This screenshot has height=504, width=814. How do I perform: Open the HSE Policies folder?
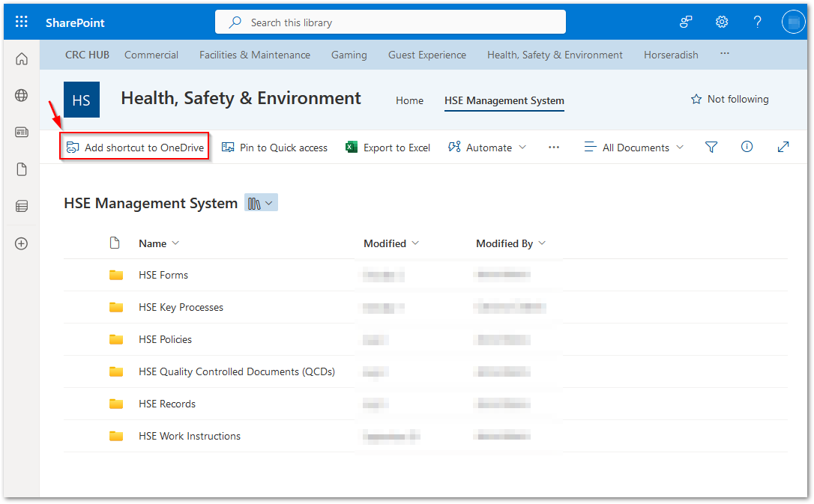pyautogui.click(x=165, y=340)
